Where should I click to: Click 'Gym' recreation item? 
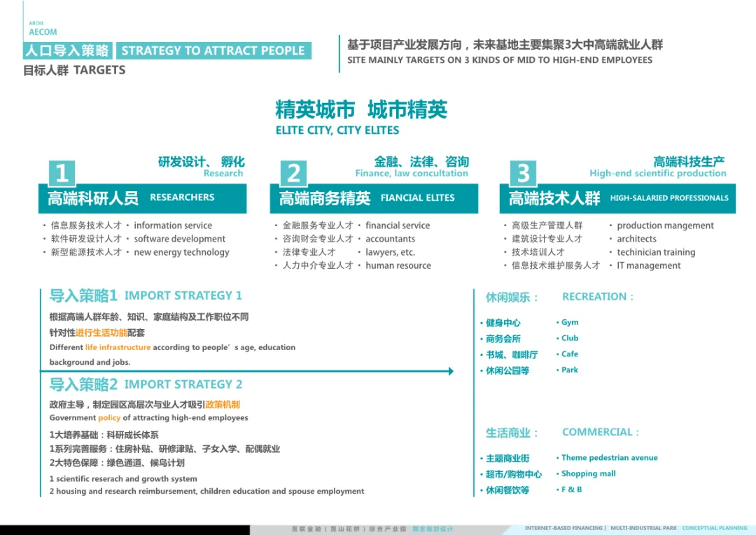click(x=570, y=322)
